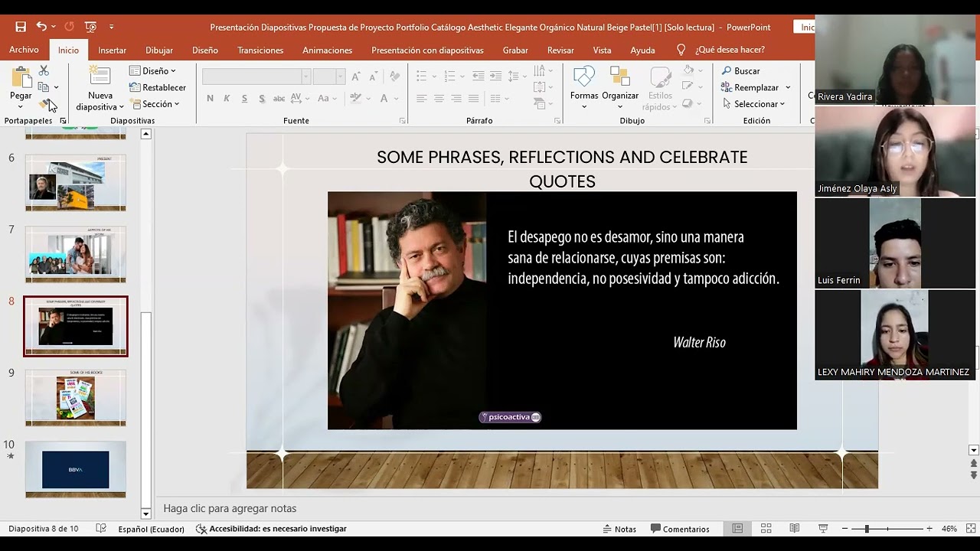Open the Portapapeles dialog launcher

point(63,121)
